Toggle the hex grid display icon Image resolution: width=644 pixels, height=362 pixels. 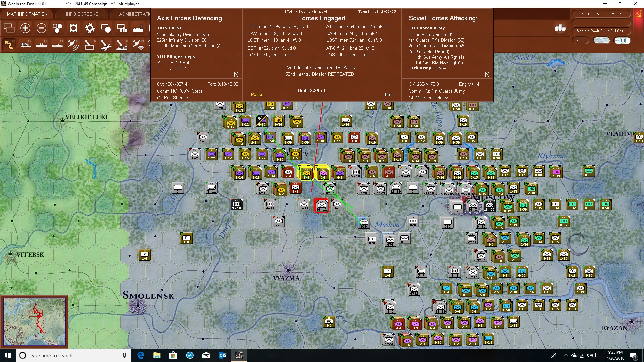pyautogui.click(x=57, y=28)
